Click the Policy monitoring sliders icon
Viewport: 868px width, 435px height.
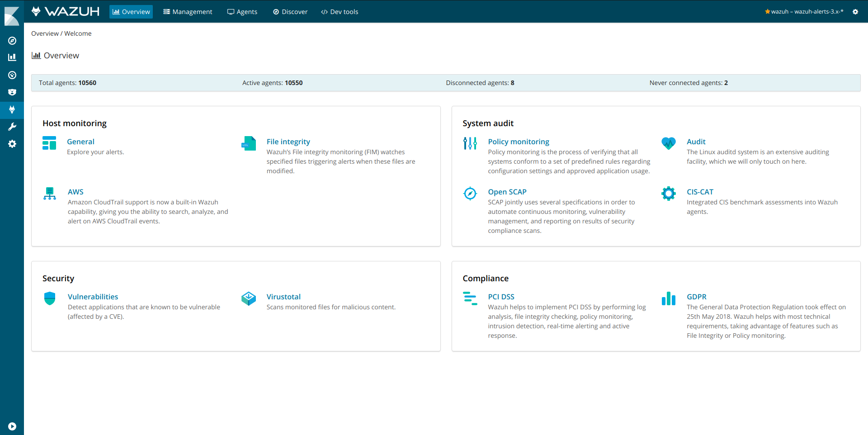click(470, 143)
